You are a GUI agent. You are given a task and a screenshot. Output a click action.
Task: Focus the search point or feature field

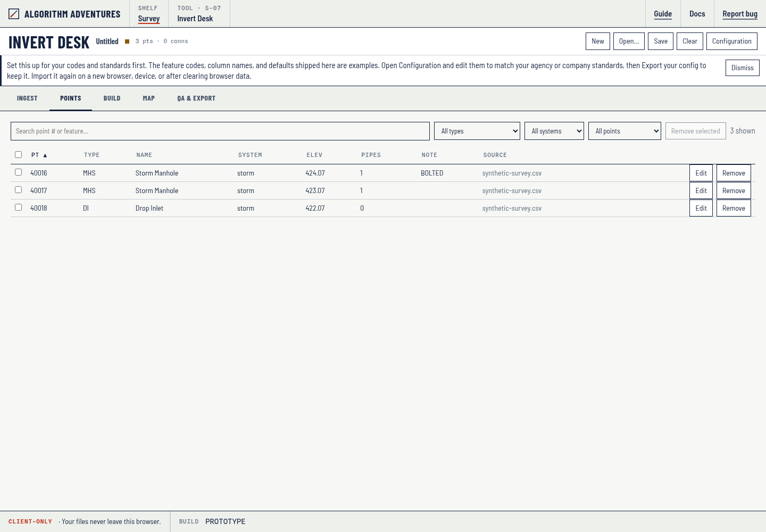[x=220, y=131]
